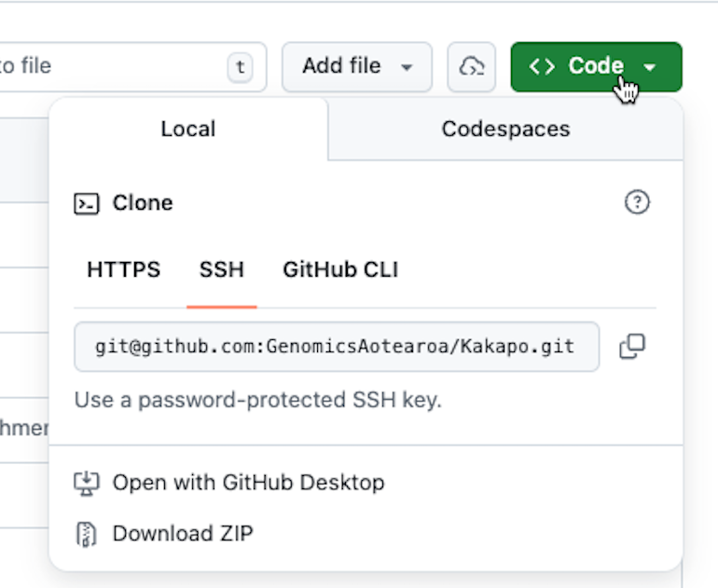This screenshot has width=718, height=588.
Task: Click the cloud icon button next to Add file
Action: point(472,67)
